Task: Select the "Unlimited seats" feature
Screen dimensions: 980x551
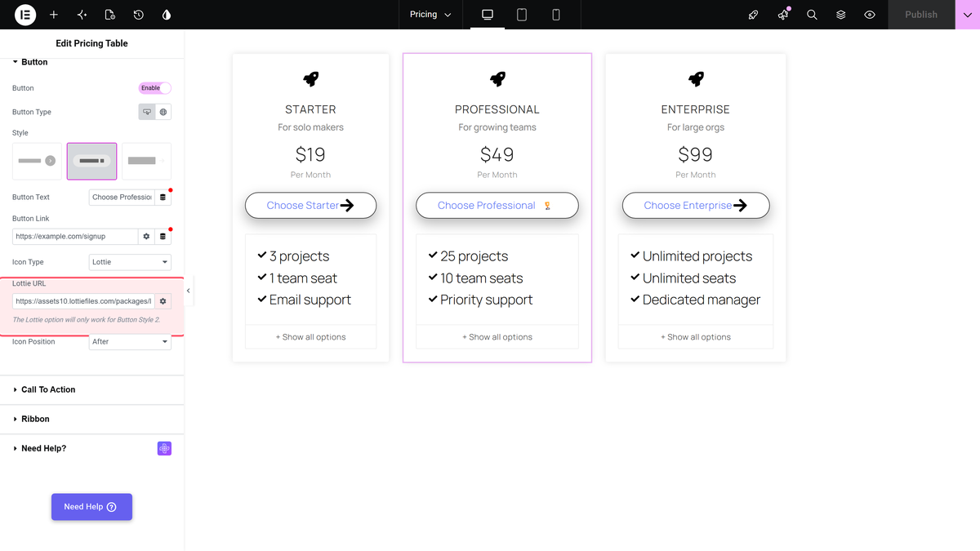Action: [x=689, y=278]
